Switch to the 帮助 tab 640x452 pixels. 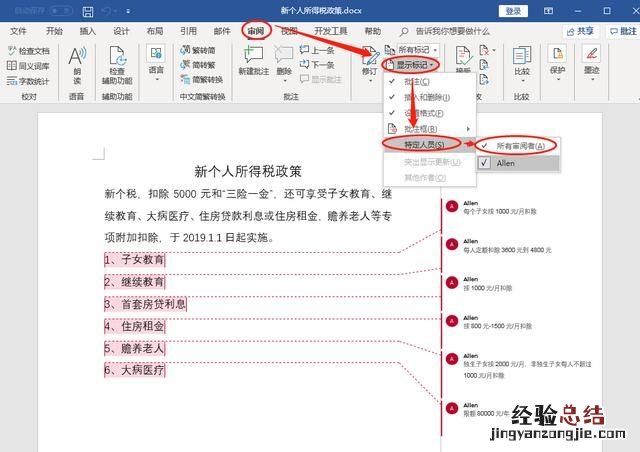372,31
